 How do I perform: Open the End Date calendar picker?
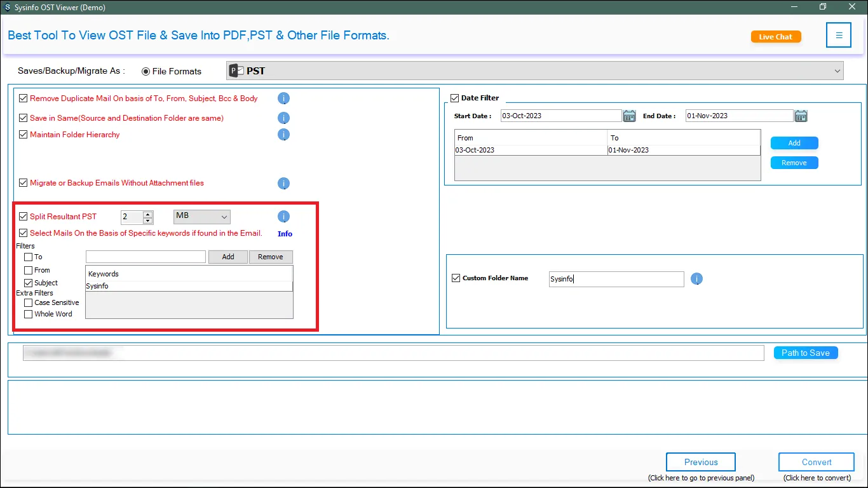coord(801,116)
